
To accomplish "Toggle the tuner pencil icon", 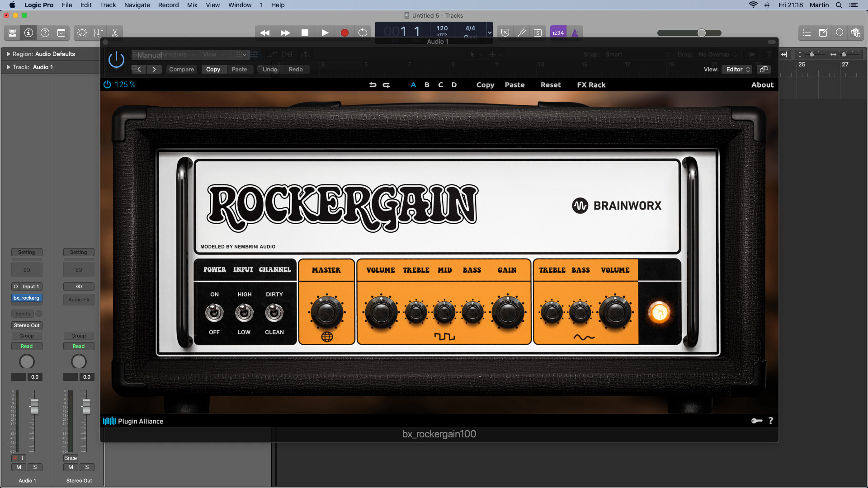I will (x=521, y=33).
